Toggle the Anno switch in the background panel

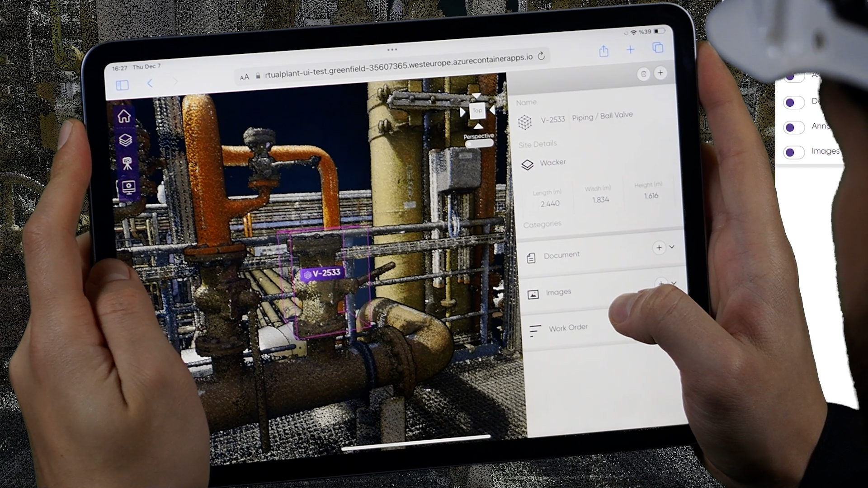point(794,127)
